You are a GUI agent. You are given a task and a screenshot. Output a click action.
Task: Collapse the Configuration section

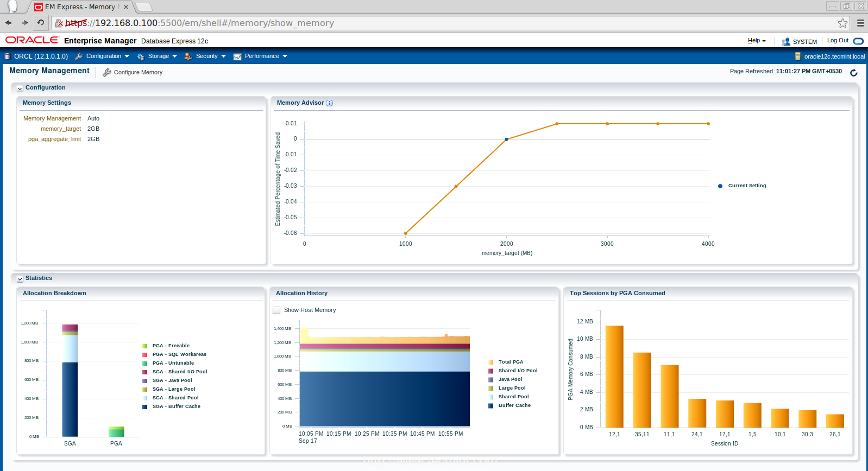pyautogui.click(x=20, y=88)
